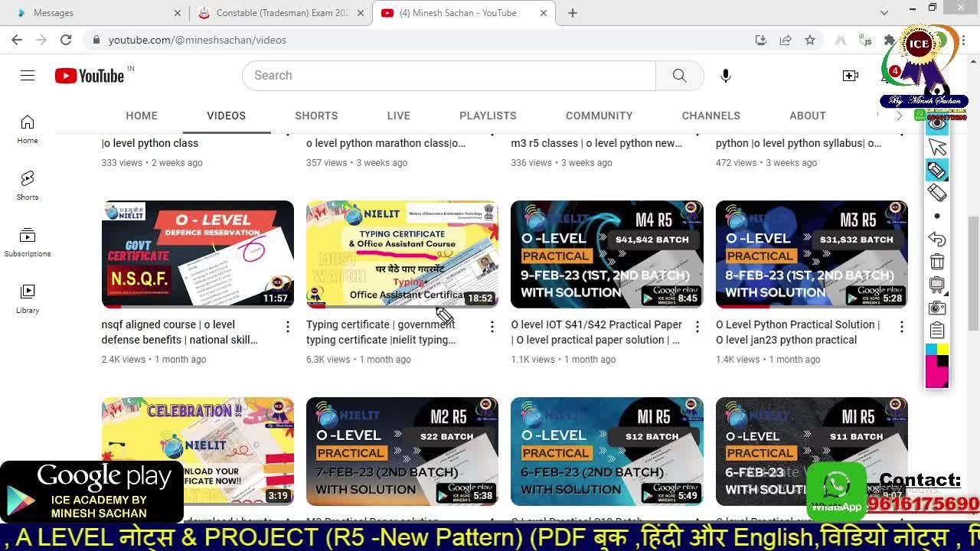Open the YouTube hamburger guide menu
This screenshot has width=980, height=551.
coord(28,75)
